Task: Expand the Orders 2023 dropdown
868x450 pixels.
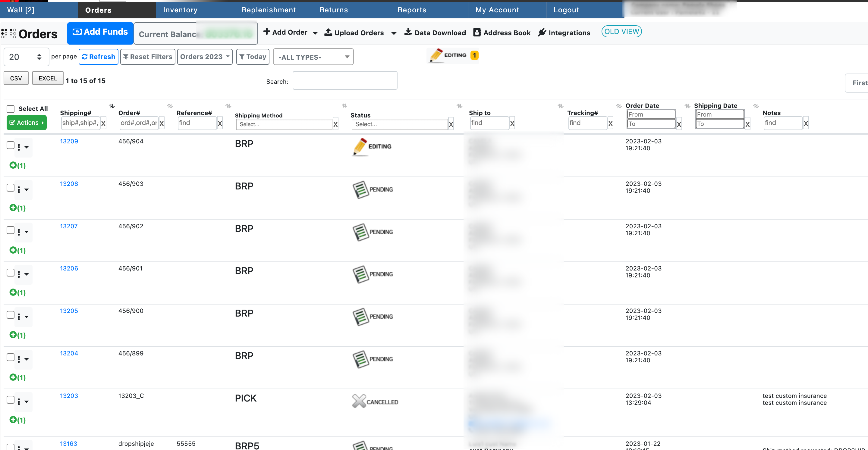Action: (x=205, y=57)
